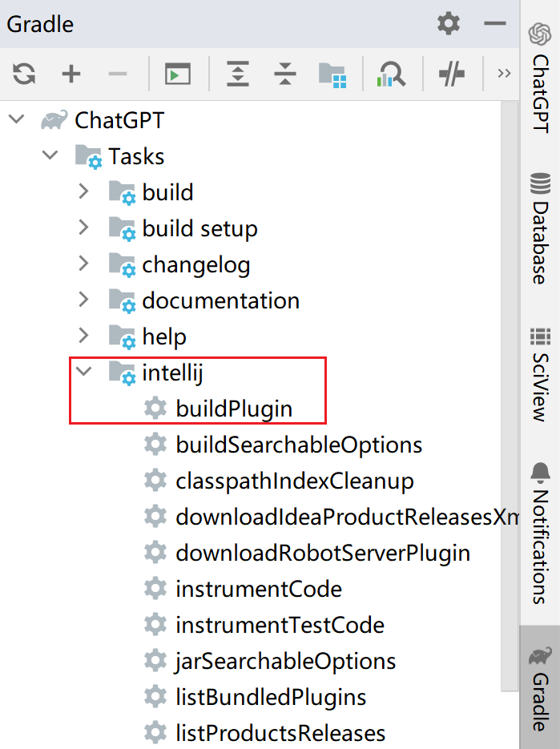Open the Database tool window tab

[540, 228]
